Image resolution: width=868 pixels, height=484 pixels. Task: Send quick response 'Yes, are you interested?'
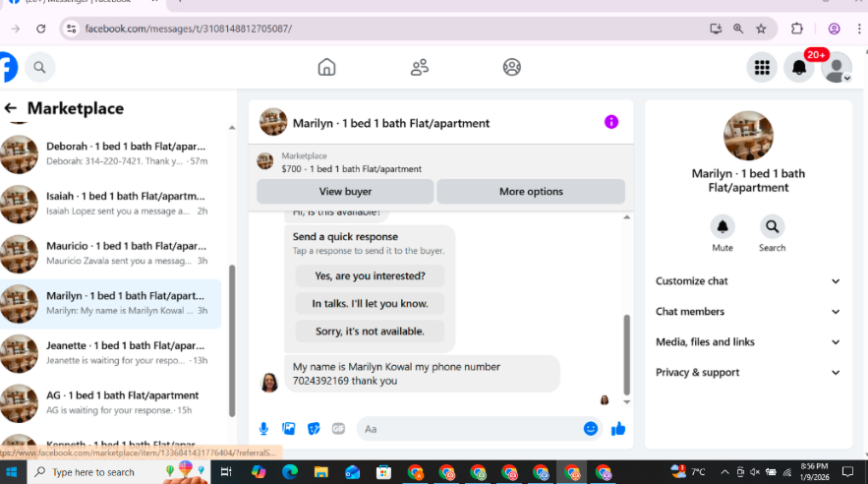pyautogui.click(x=370, y=275)
